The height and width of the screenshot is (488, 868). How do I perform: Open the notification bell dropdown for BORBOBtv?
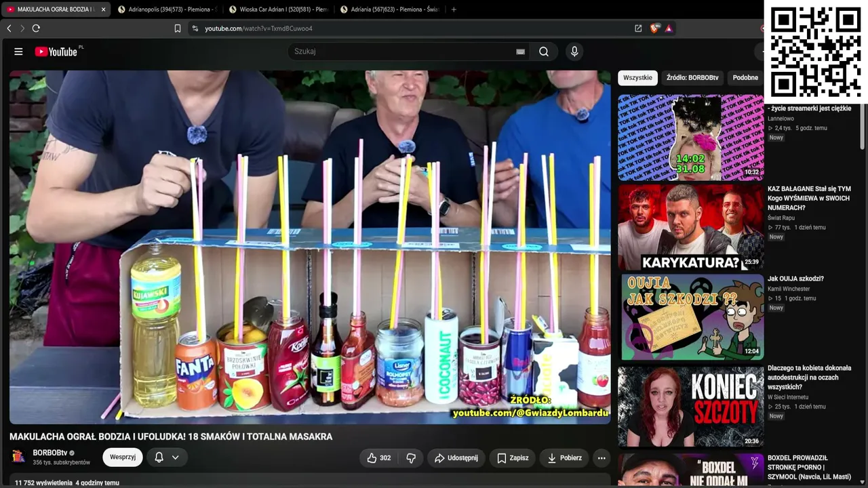pos(166,457)
